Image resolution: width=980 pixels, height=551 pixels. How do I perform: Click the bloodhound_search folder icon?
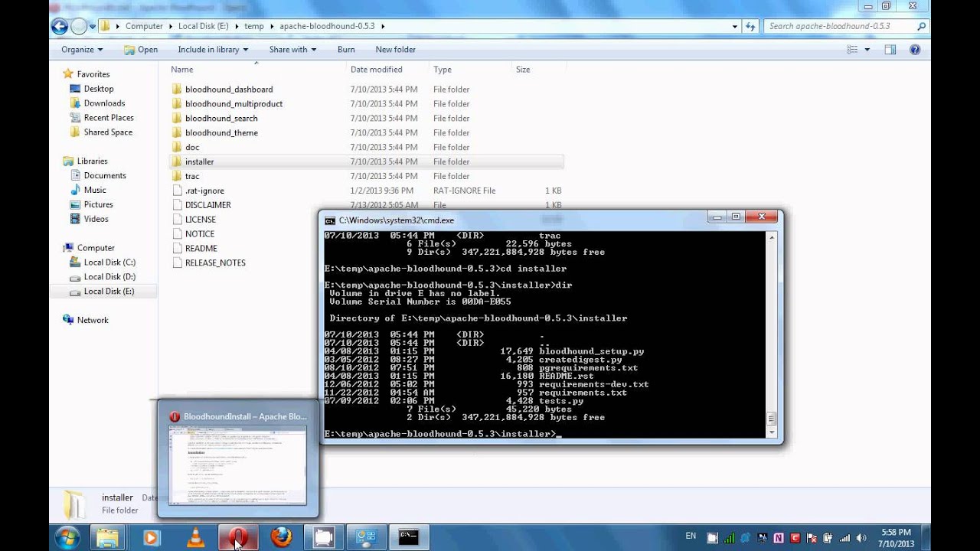coord(177,118)
